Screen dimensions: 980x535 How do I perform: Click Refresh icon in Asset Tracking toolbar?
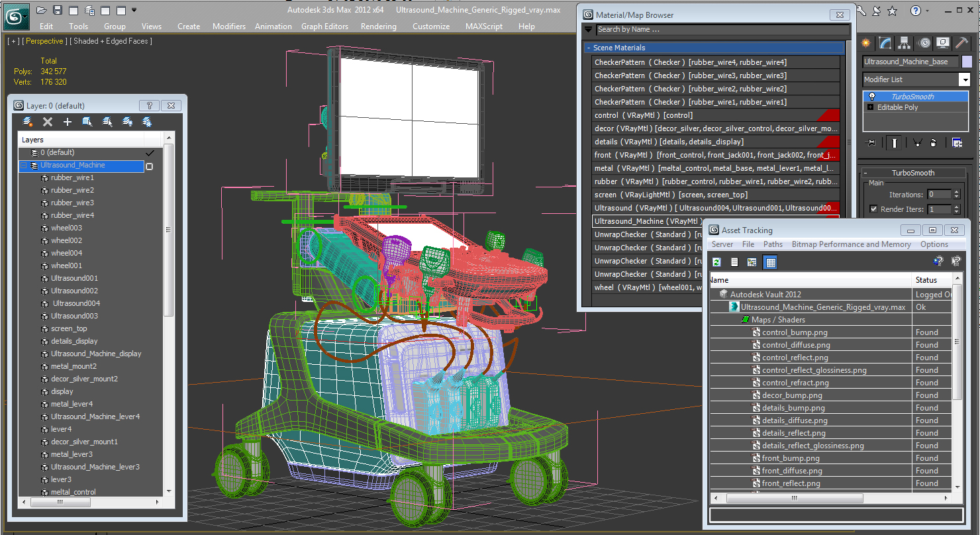pos(716,262)
